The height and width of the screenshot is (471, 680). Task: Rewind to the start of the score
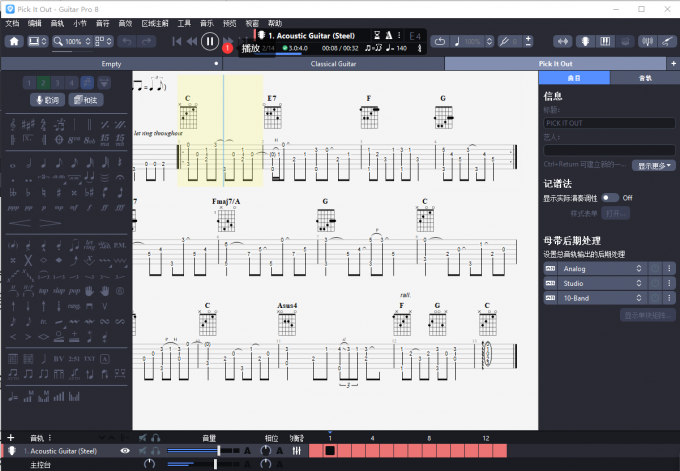click(x=177, y=42)
